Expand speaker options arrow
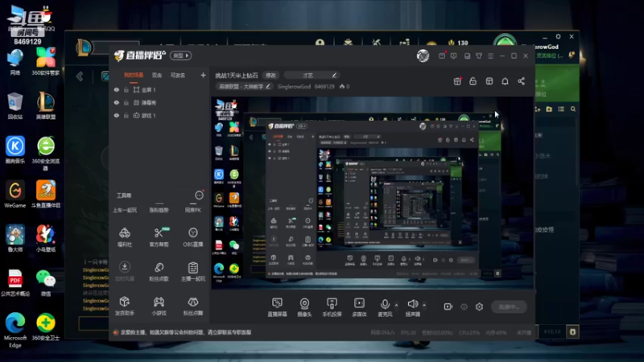Screen dimensions: 644x362 coord(424,305)
